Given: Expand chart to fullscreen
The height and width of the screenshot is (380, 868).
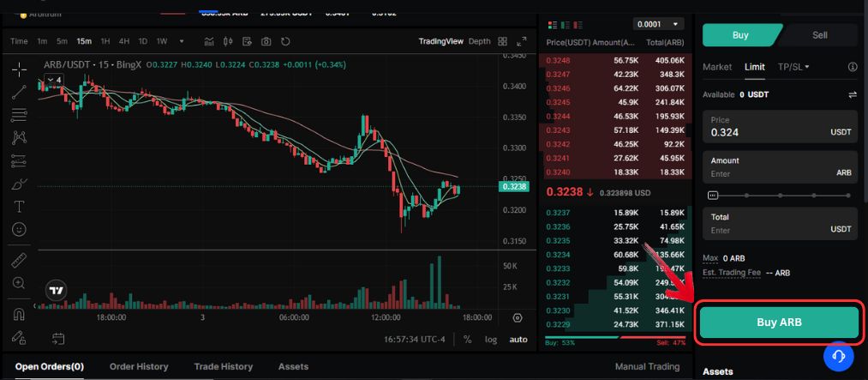Looking at the screenshot, I should pyautogui.click(x=522, y=41).
